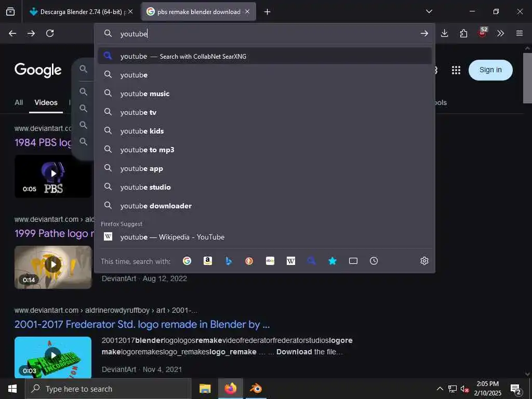
Task: Choose the plain 'youtube' suggestion
Action: coord(264,75)
